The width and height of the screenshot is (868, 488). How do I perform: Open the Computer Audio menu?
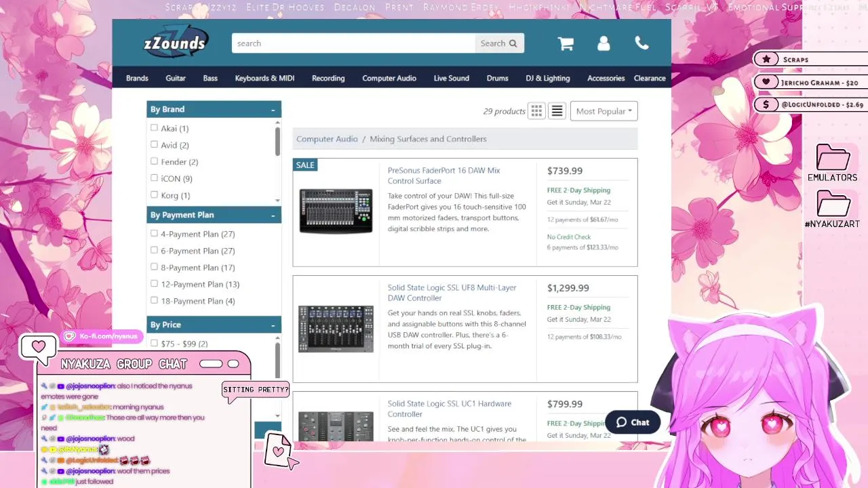[389, 78]
